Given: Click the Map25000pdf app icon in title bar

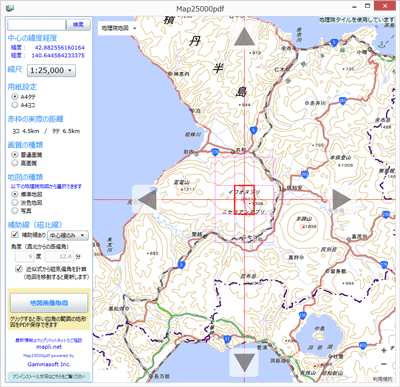Looking at the screenshot, I should pyautogui.click(x=11, y=7).
